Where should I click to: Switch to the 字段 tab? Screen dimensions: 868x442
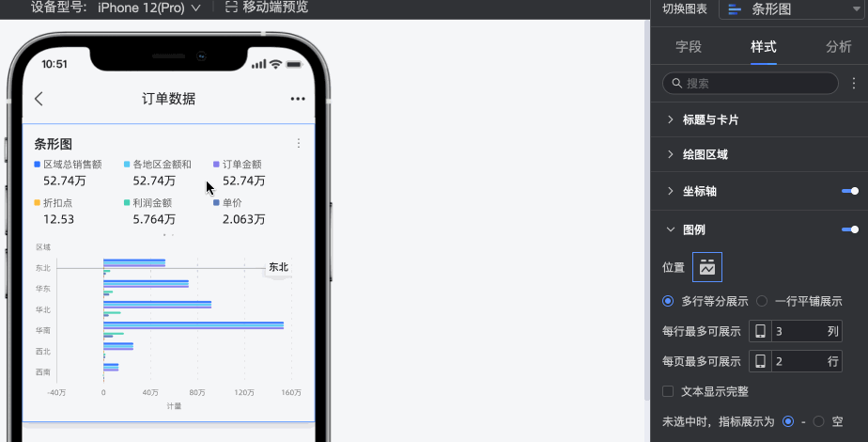coord(689,47)
